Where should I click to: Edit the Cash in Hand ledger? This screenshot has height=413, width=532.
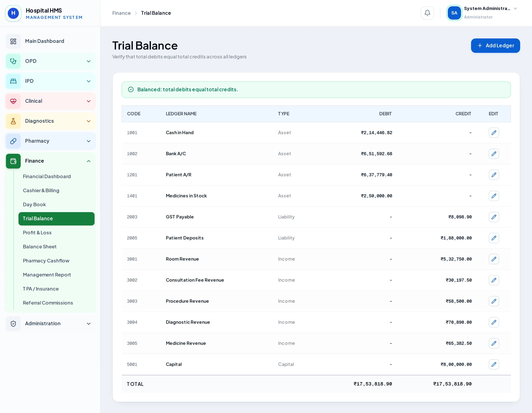[494, 132]
